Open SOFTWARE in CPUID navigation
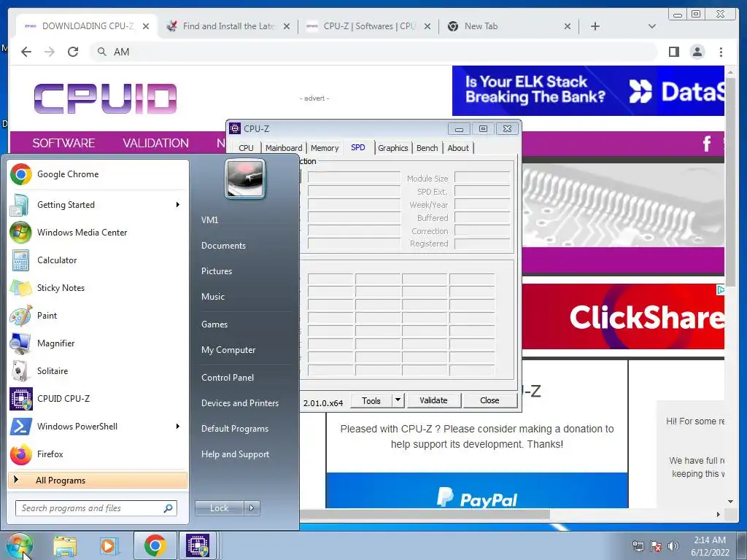This screenshot has height=560, width=747. (63, 143)
